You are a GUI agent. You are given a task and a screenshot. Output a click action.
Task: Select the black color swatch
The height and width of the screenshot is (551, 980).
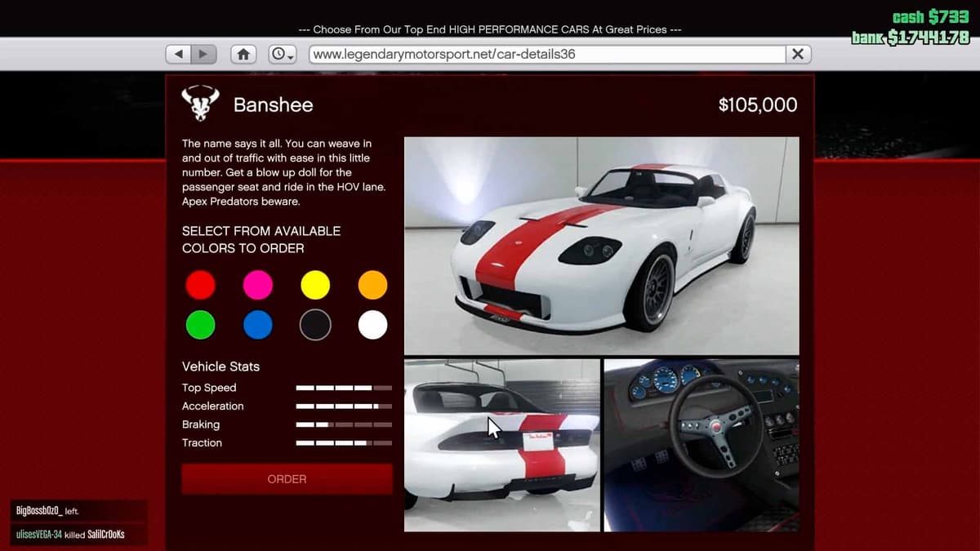(315, 325)
